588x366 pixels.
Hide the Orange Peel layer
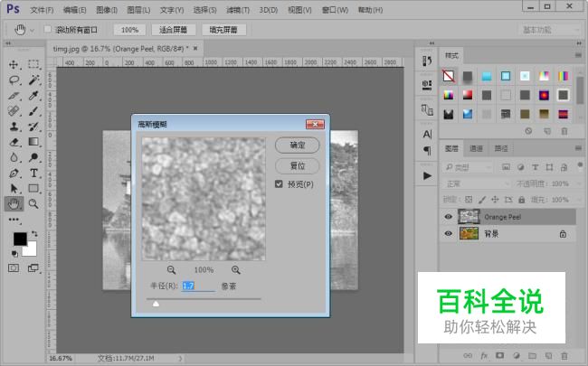[448, 217]
